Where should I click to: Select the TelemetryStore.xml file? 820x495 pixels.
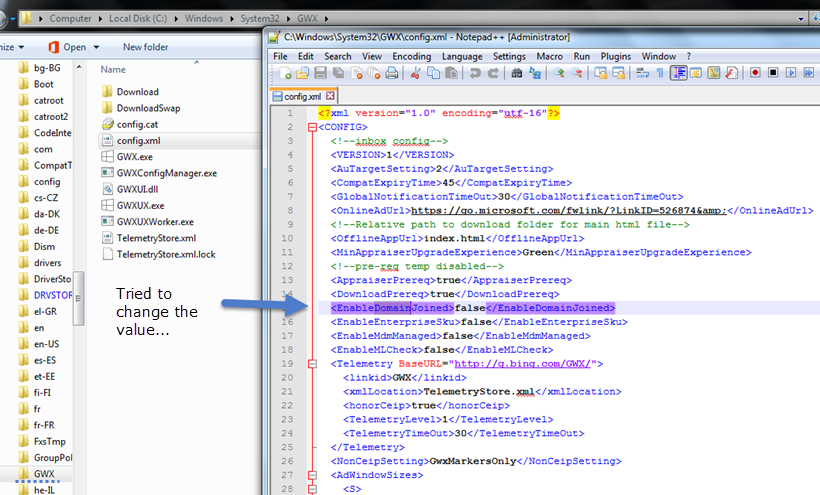[x=149, y=238]
